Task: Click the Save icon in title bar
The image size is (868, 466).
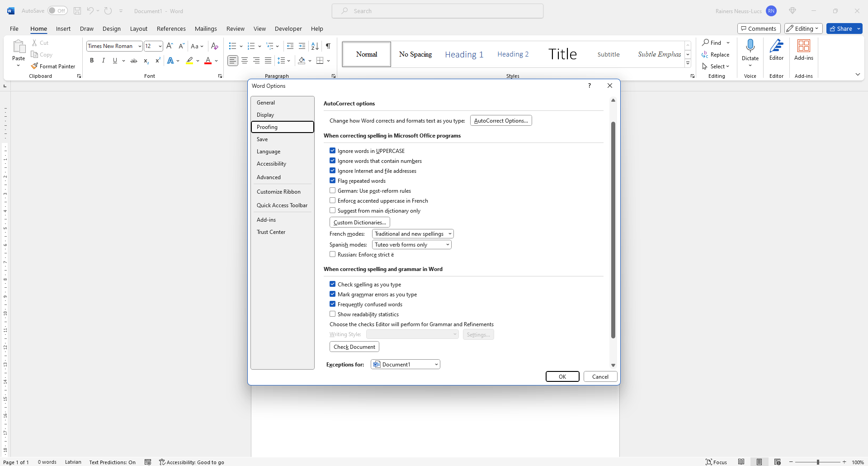Action: pos(77,11)
